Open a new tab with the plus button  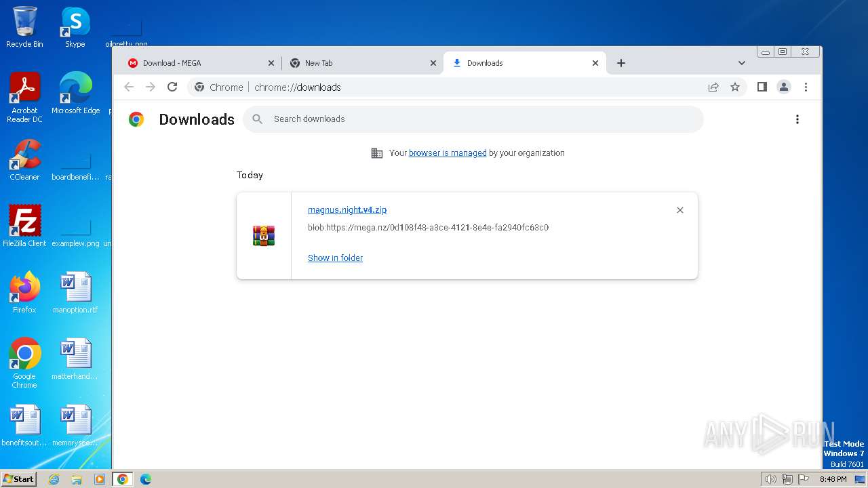coord(621,63)
